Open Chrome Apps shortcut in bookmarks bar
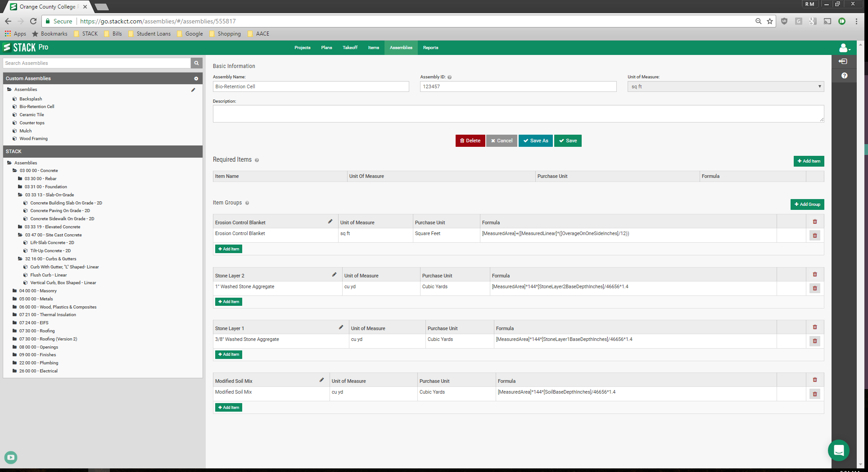The width and height of the screenshot is (868, 472). pos(15,34)
